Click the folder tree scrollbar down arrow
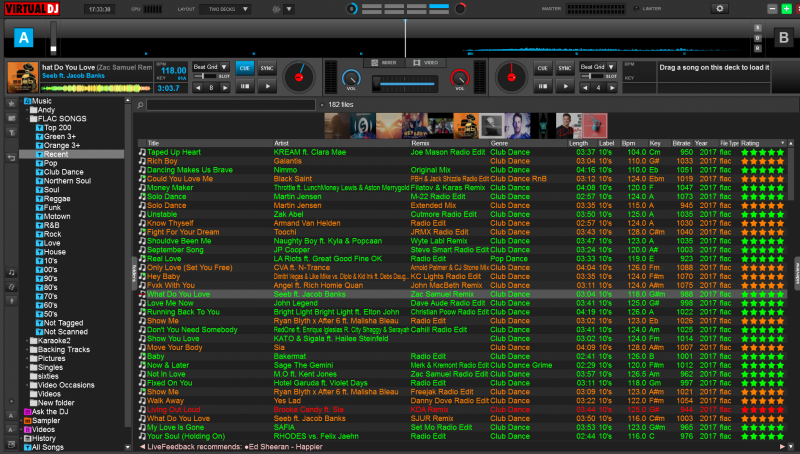 pyautogui.click(x=128, y=447)
